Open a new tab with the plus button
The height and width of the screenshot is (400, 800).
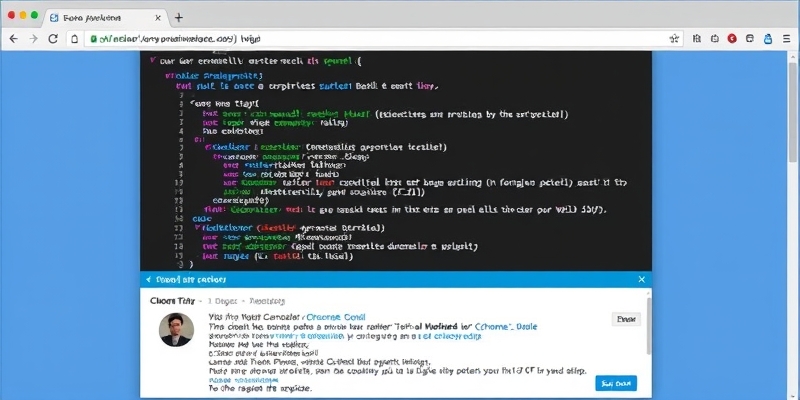pyautogui.click(x=178, y=17)
